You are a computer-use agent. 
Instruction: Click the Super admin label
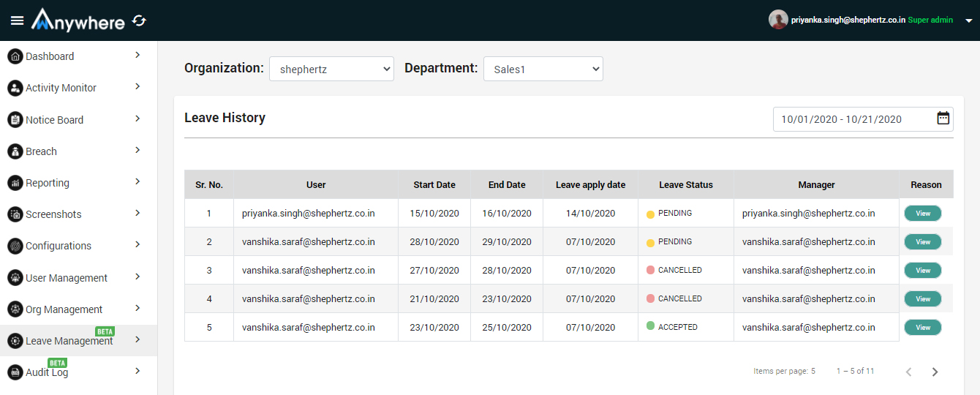coord(930,20)
